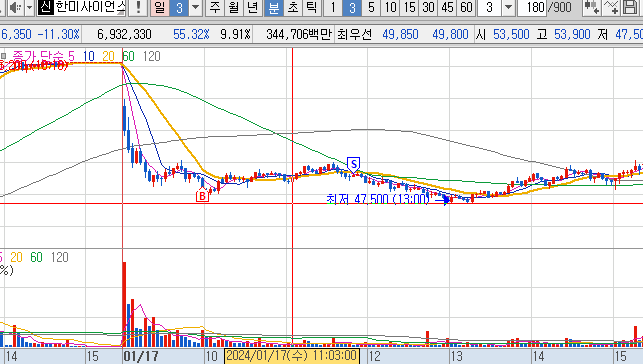Click the 01/17 date marker on time axis

pos(141,356)
